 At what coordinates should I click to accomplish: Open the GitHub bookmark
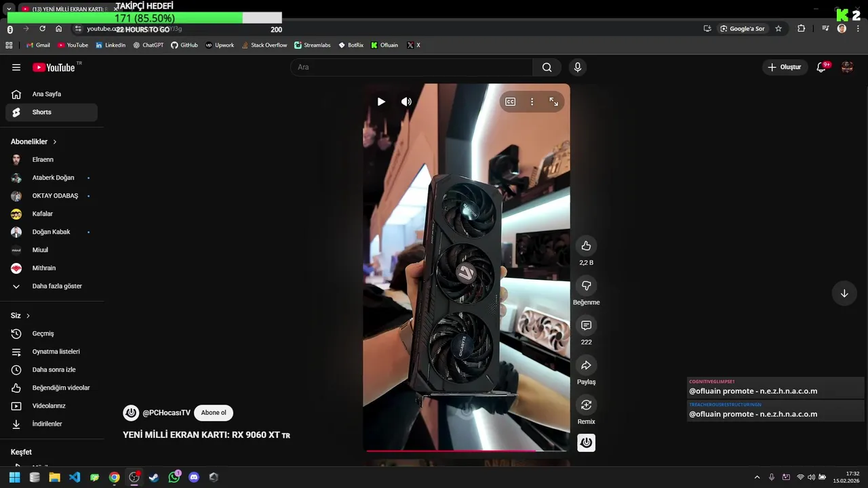184,45
